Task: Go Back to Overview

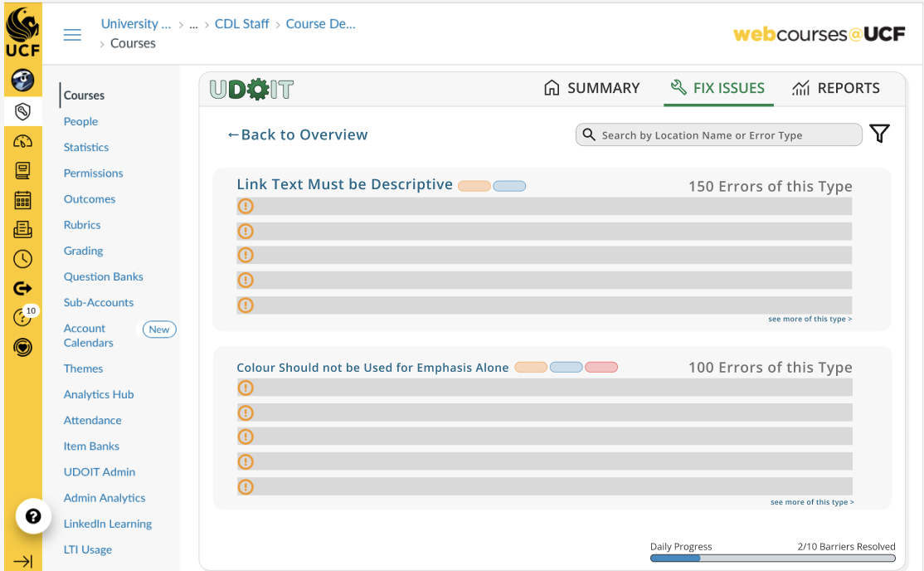Action: [x=298, y=135]
